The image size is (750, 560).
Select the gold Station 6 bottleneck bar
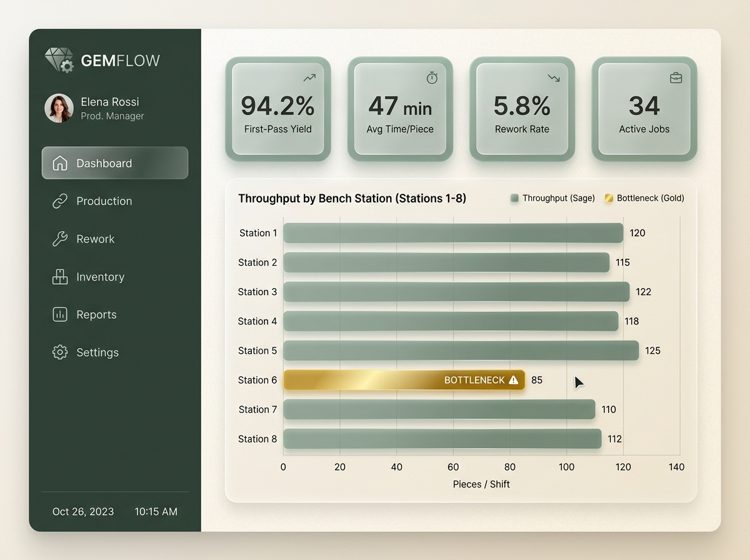[404, 380]
